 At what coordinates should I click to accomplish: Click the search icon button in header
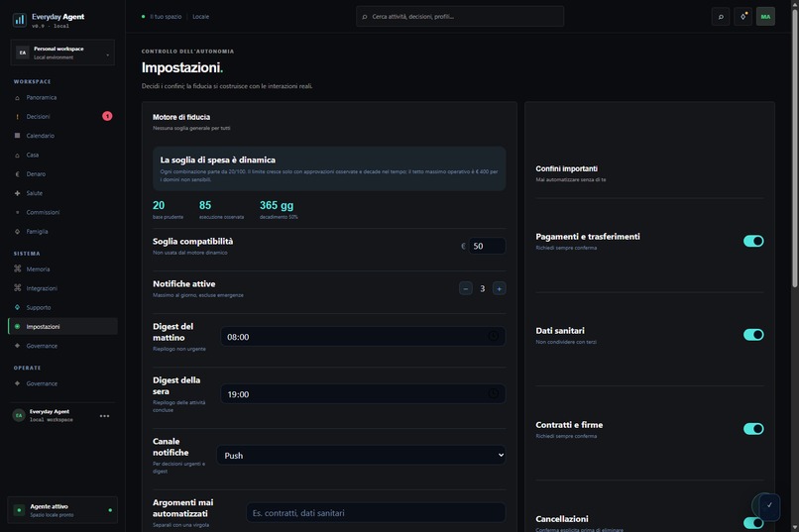(x=721, y=17)
